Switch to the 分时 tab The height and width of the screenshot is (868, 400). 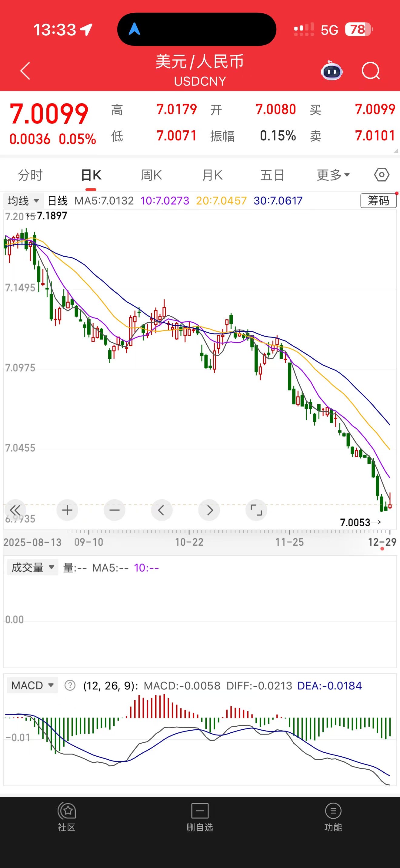click(x=30, y=175)
